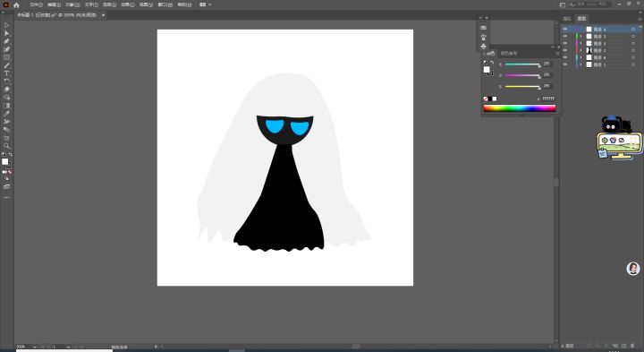Click the 图层 2 layer thumbnail
Screen dimensions: 644x352
(x=589, y=50)
